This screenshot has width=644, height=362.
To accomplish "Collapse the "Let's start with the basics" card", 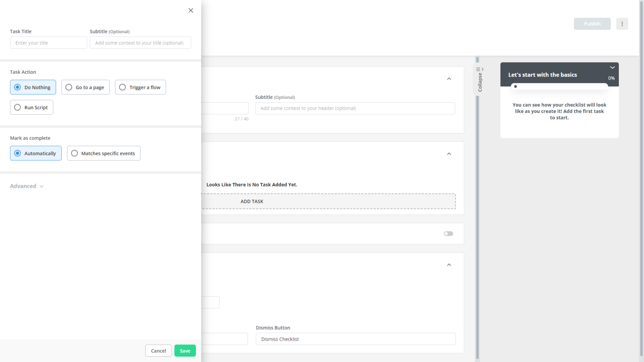I will pos(612,67).
